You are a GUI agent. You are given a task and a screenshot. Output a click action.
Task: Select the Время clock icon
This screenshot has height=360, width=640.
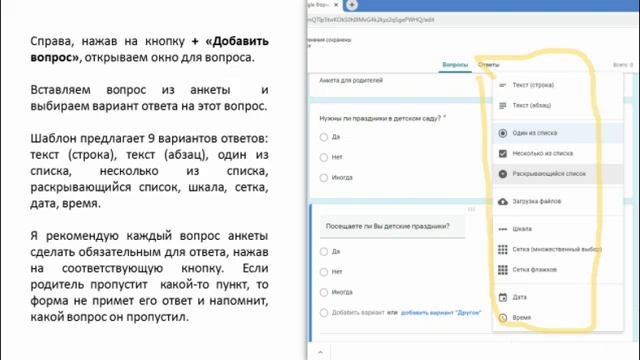pyautogui.click(x=503, y=318)
